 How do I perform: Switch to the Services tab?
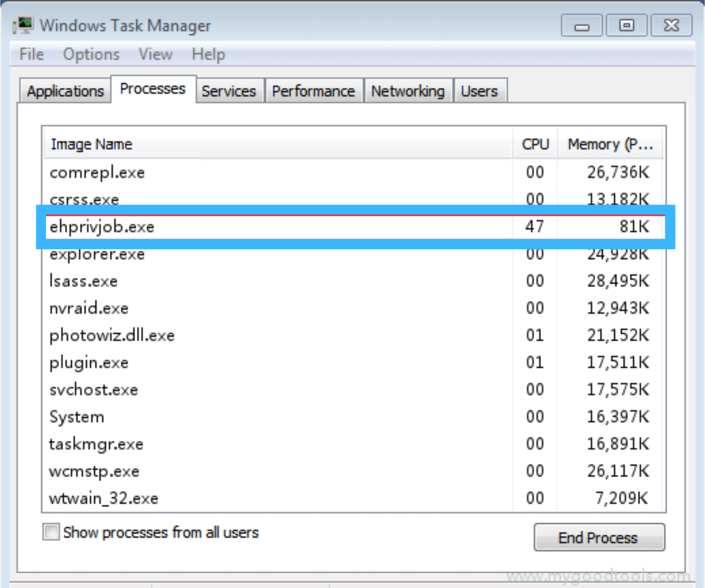[x=229, y=91]
